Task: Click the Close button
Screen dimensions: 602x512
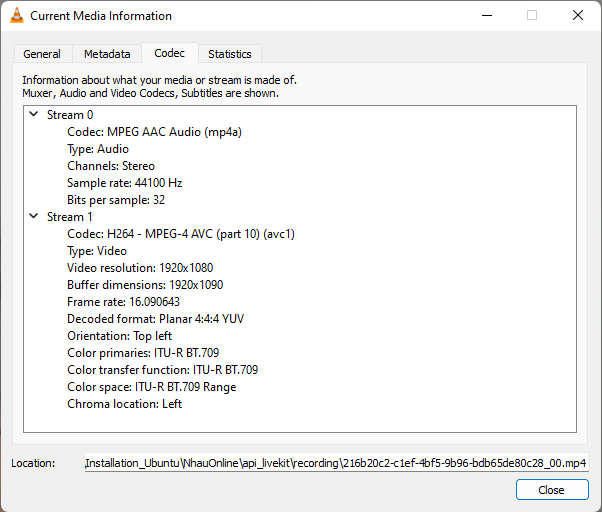Action: point(552,490)
